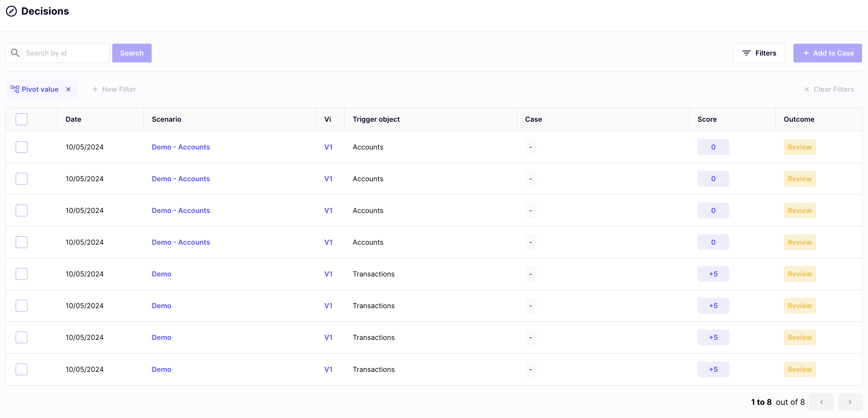Click V1 version in last row
This screenshot has height=418, width=868.
pos(328,369)
